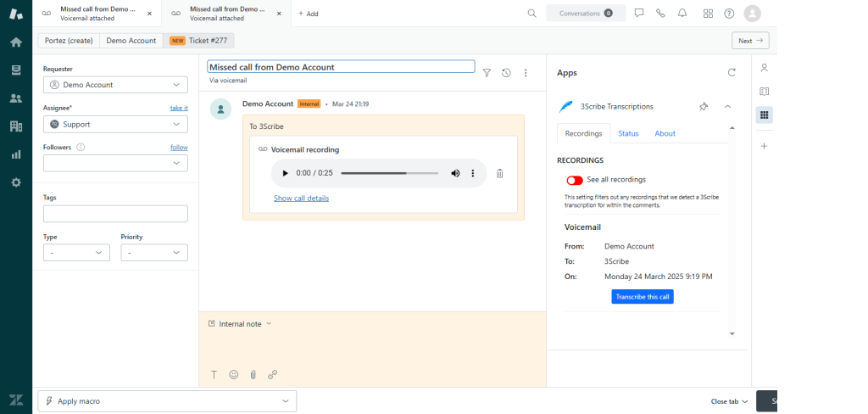The width and height of the screenshot is (868, 414).
Task: Toggle the See all recordings switch
Action: (575, 180)
